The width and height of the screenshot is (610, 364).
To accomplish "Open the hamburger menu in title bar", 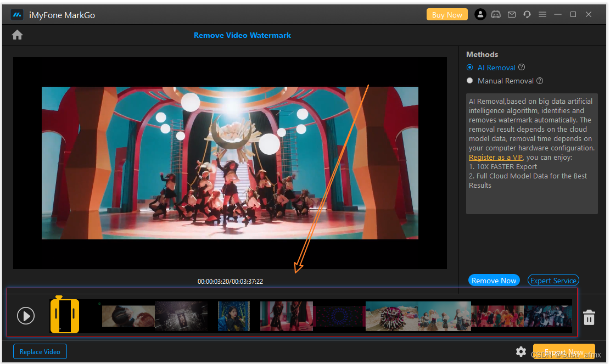I will point(542,15).
